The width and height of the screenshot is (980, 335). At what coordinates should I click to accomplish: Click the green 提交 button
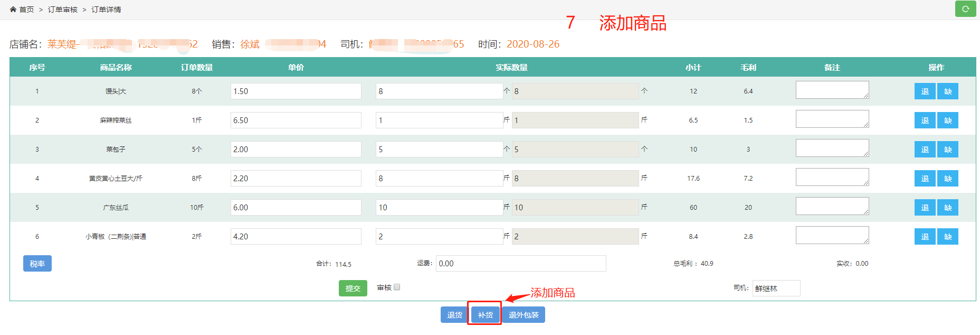pyautogui.click(x=353, y=288)
